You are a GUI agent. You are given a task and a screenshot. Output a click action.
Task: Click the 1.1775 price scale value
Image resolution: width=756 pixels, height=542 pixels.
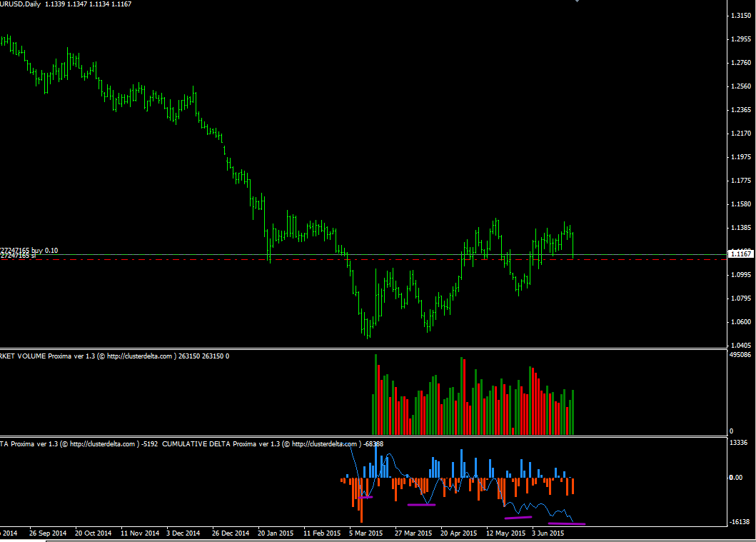(x=741, y=181)
